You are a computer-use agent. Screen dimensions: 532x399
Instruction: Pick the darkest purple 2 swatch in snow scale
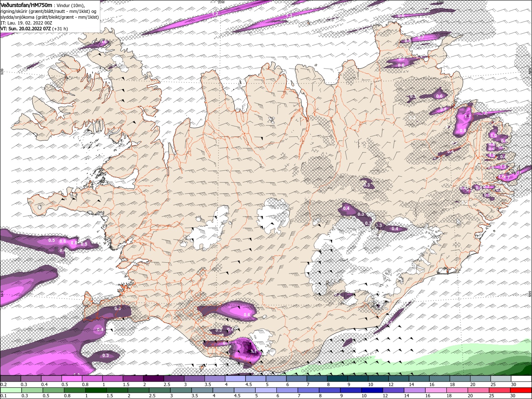coord(153,378)
